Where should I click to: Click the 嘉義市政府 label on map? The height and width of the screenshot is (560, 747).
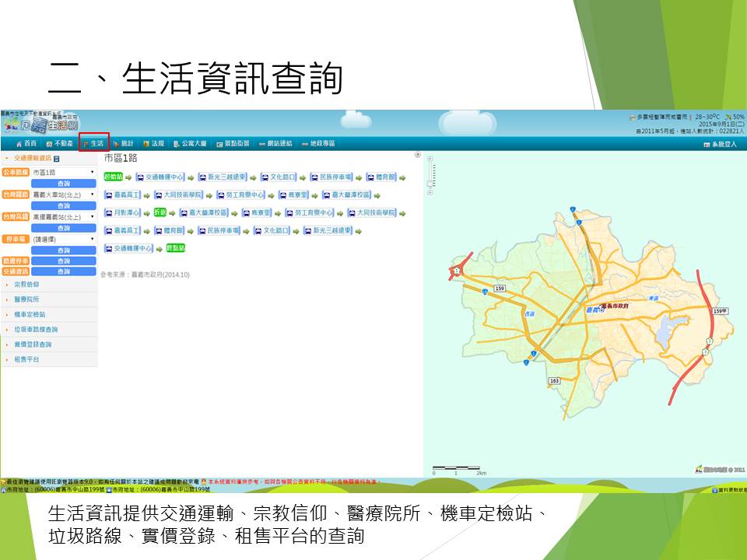point(615,306)
